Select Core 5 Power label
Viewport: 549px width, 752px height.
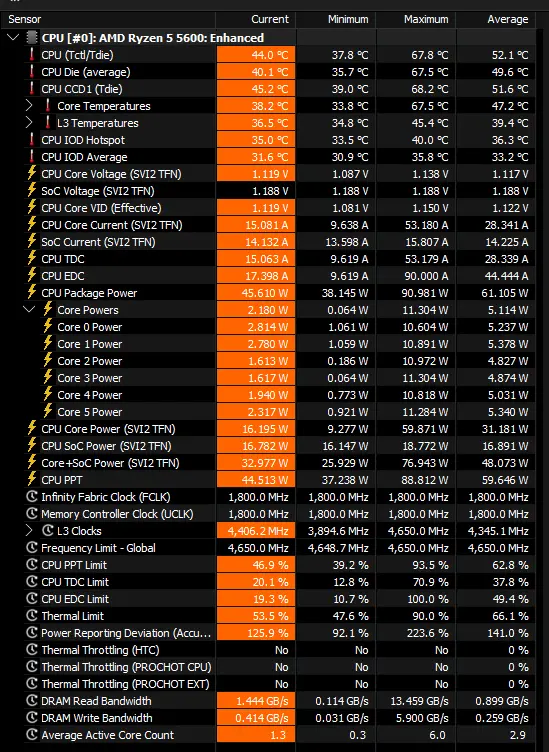click(x=90, y=412)
